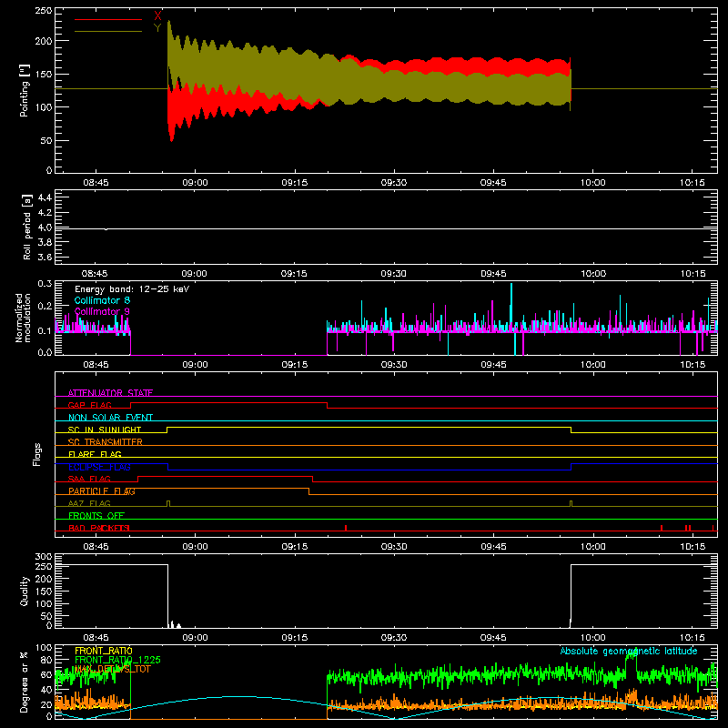The height and width of the screenshot is (728, 728).
Task: Click the 150 tick on the Quality axis
Action: pos(44,591)
